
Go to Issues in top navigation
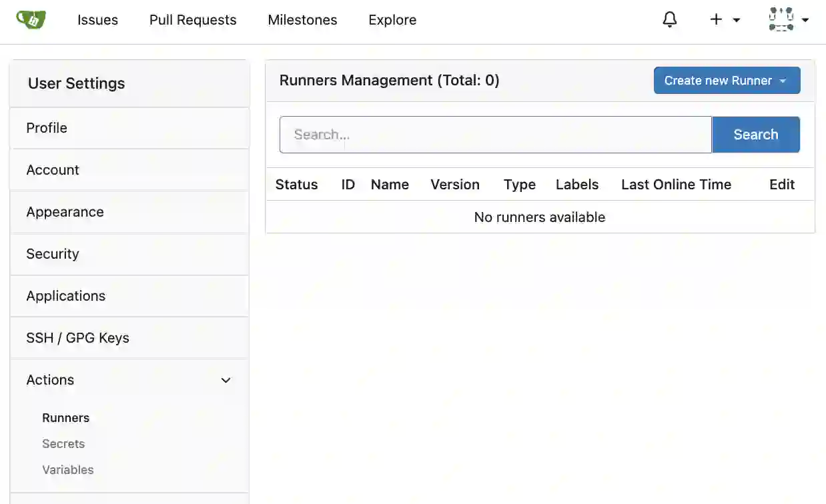(x=97, y=20)
